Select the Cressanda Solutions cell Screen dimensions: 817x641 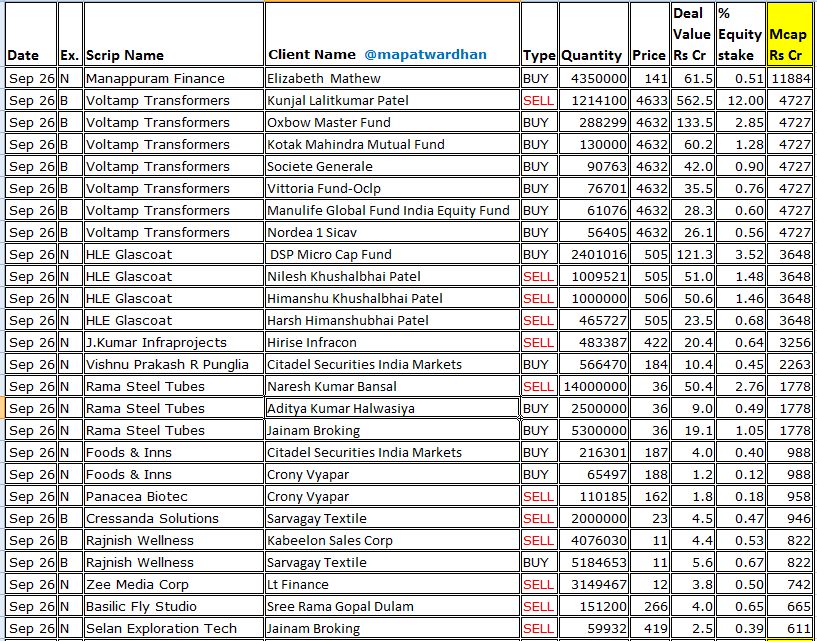(174, 519)
